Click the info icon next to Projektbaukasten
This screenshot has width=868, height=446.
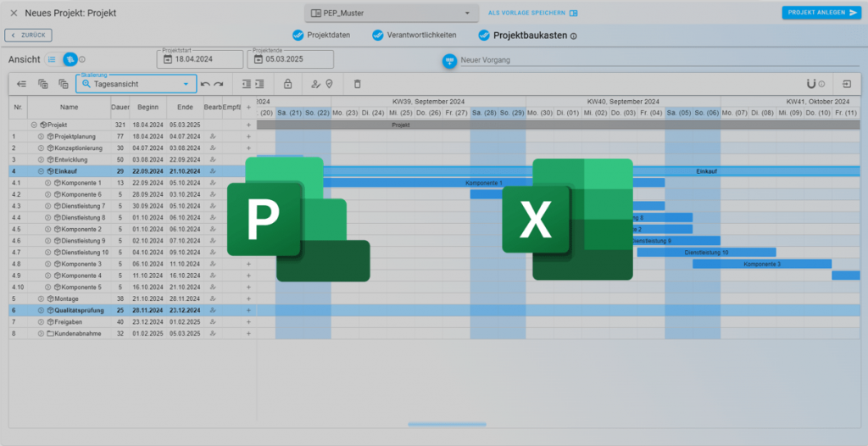pyautogui.click(x=574, y=36)
